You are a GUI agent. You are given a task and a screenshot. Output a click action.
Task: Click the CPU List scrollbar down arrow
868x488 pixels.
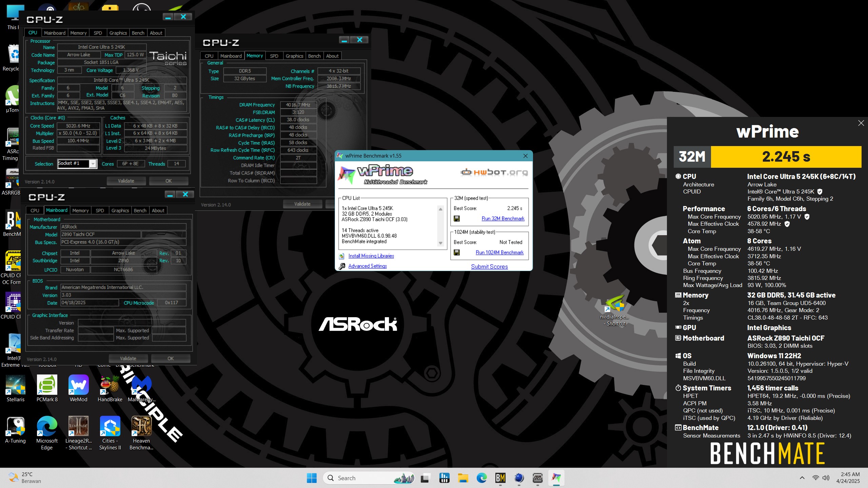coord(440,243)
